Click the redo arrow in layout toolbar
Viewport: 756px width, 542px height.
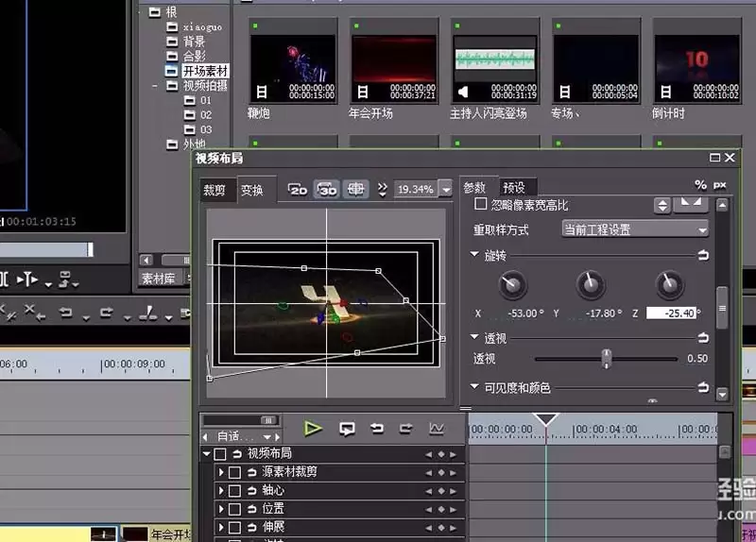pos(406,428)
